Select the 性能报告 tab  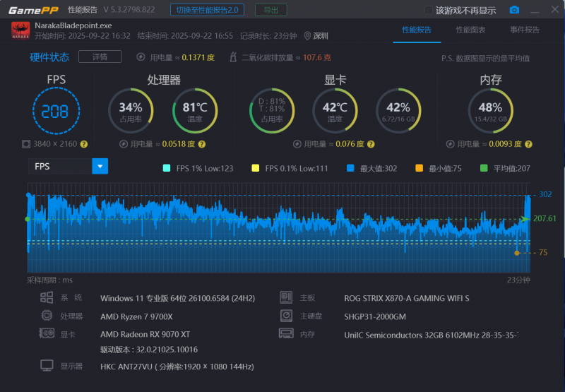pos(417,30)
